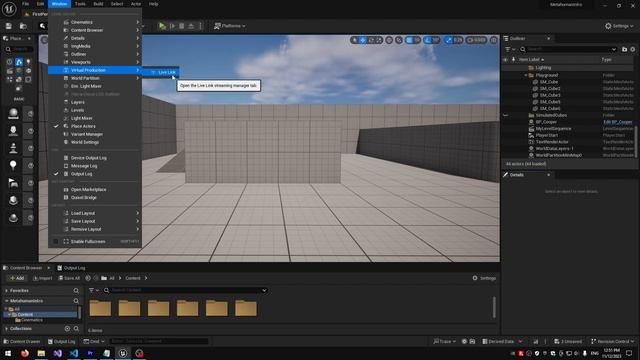Image resolution: width=640 pixels, height=360 pixels.
Task: Click Save All in Content Browser
Action: pyautogui.click(x=69, y=278)
